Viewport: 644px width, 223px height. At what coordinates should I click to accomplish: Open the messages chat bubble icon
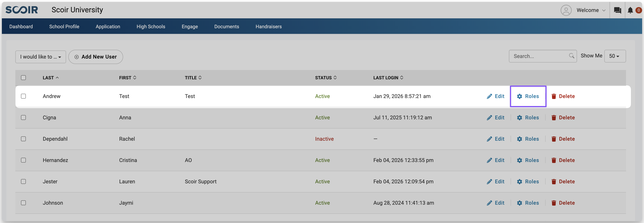point(617,10)
